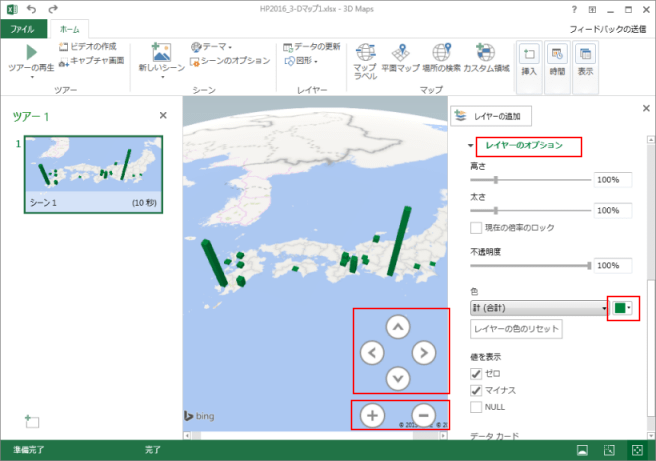Screen dimensions: 656x461
Task: Adjust the 不透明度 opacity slider
Action: 589,266
